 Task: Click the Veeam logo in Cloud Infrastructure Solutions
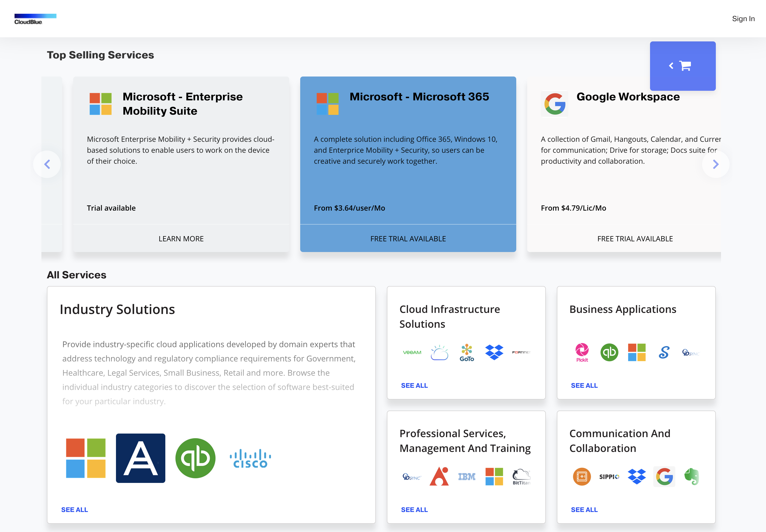pyautogui.click(x=412, y=352)
